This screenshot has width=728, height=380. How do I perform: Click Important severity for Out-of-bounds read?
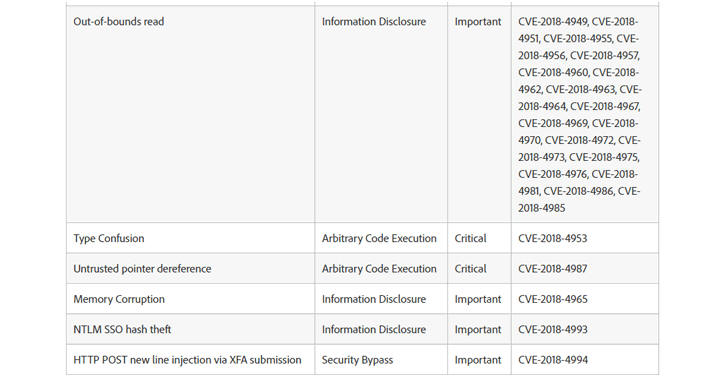pos(478,21)
